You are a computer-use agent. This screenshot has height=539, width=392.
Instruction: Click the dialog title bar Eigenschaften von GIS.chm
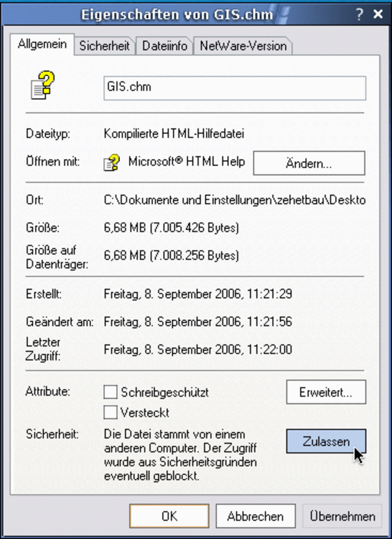177,14
